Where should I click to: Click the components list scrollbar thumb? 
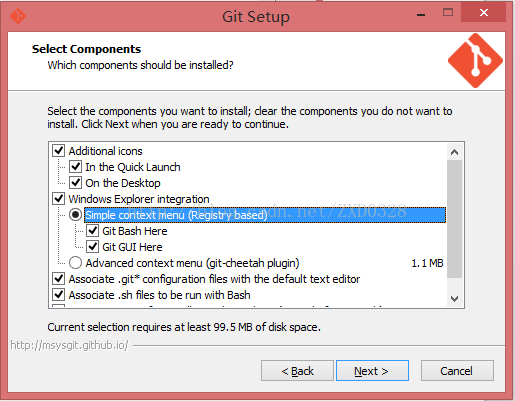point(454,219)
